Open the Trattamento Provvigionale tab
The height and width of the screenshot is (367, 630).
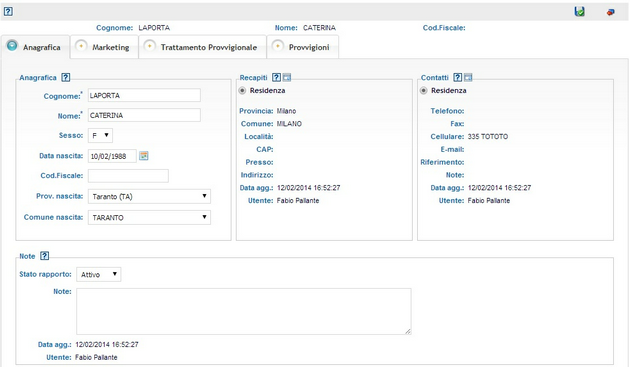pyautogui.click(x=202, y=47)
